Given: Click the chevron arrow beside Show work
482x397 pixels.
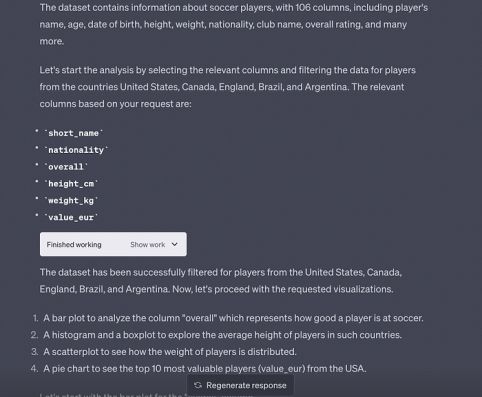Looking at the screenshot, I should [174, 244].
